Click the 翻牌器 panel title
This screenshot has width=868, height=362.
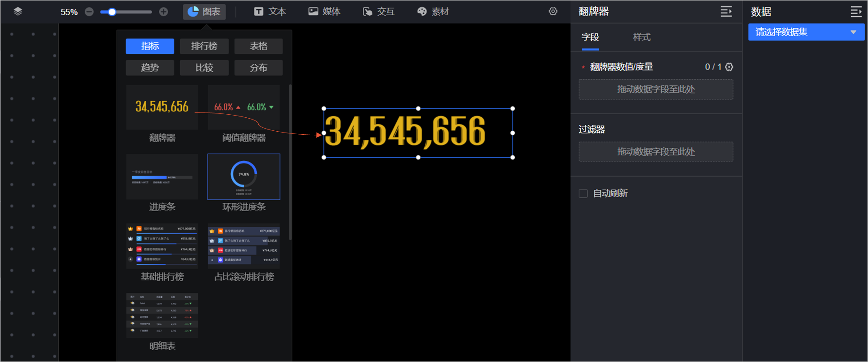click(593, 12)
